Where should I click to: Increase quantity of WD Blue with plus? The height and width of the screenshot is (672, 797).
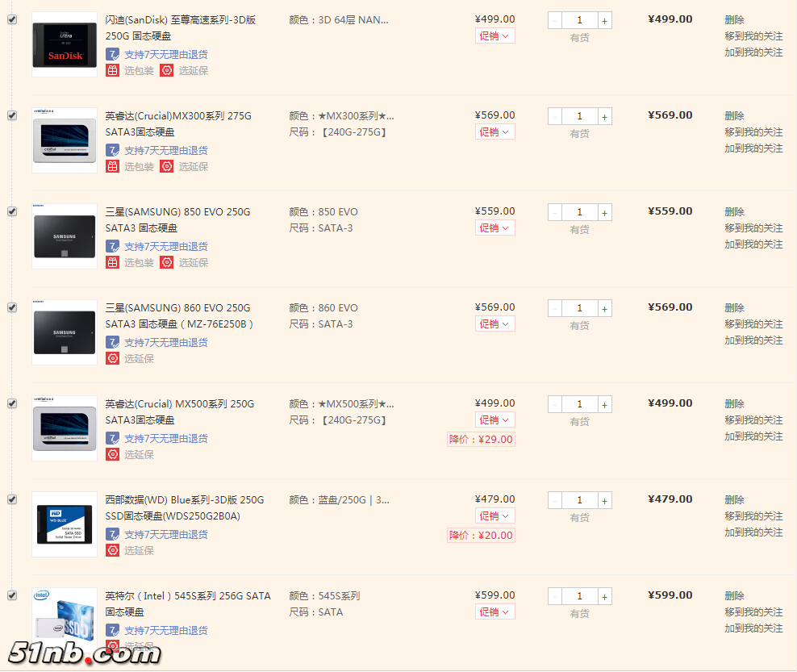point(604,501)
